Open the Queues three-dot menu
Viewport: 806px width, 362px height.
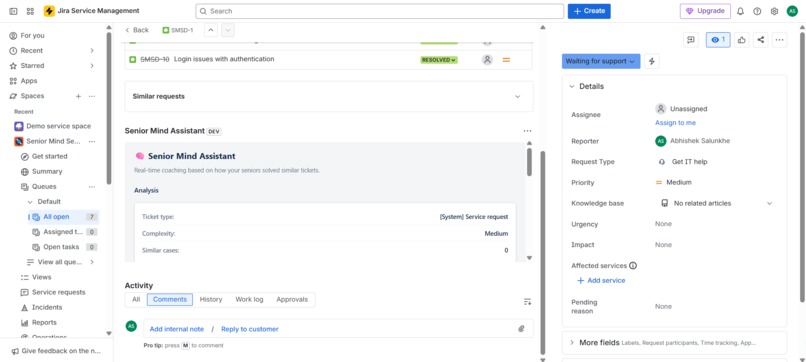(x=92, y=187)
